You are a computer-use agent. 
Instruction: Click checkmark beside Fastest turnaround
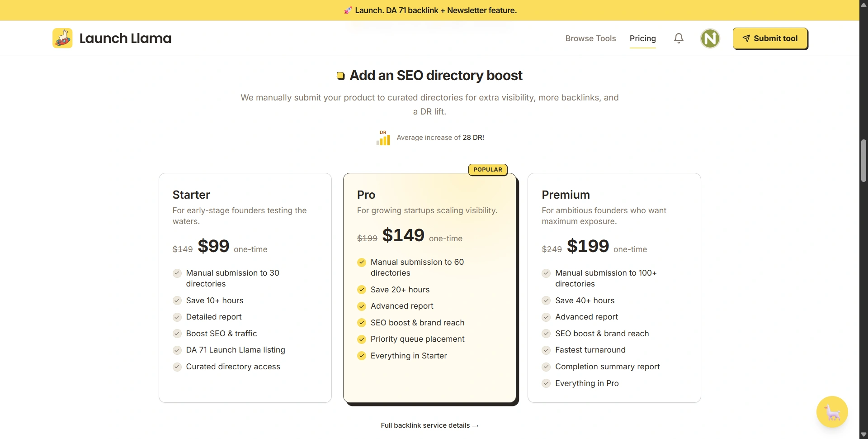(546, 350)
